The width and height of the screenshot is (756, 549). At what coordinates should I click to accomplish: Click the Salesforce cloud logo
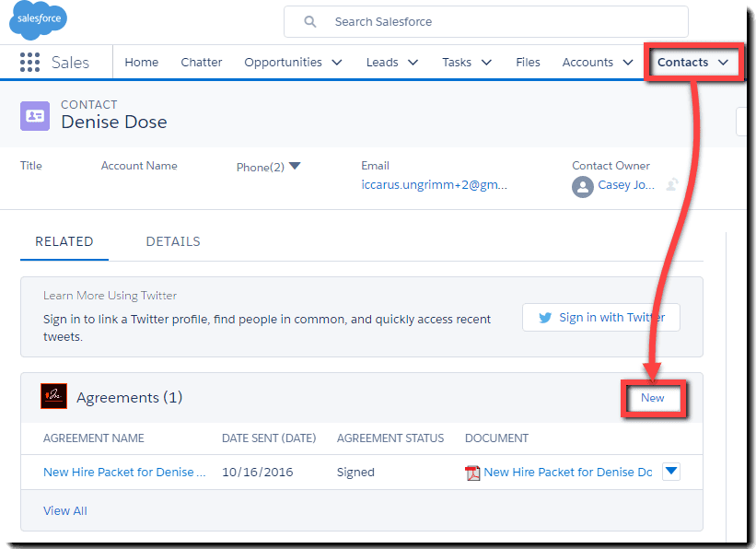[x=38, y=19]
